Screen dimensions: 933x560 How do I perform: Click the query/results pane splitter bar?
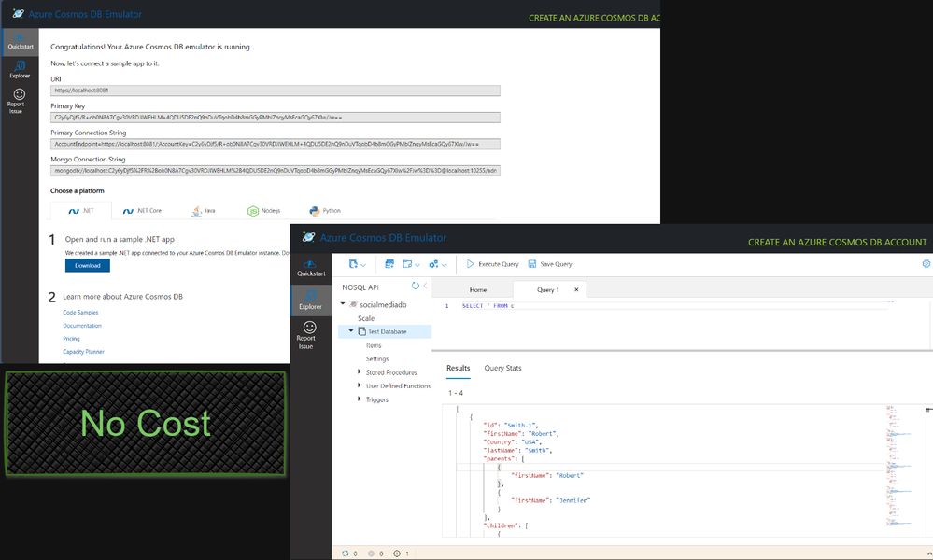pos(682,350)
